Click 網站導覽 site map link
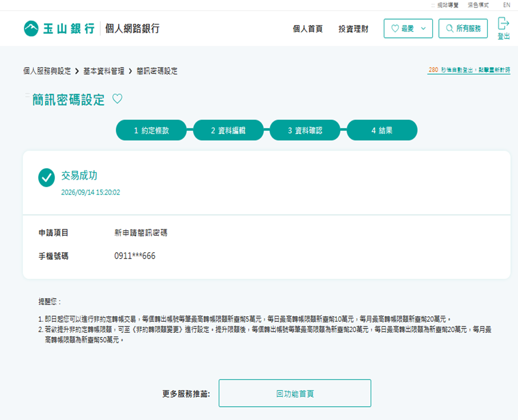The width and height of the screenshot is (518, 420). [448, 5]
